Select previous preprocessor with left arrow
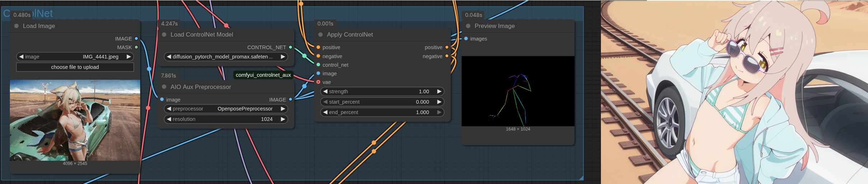868x184 pixels. 169,109
